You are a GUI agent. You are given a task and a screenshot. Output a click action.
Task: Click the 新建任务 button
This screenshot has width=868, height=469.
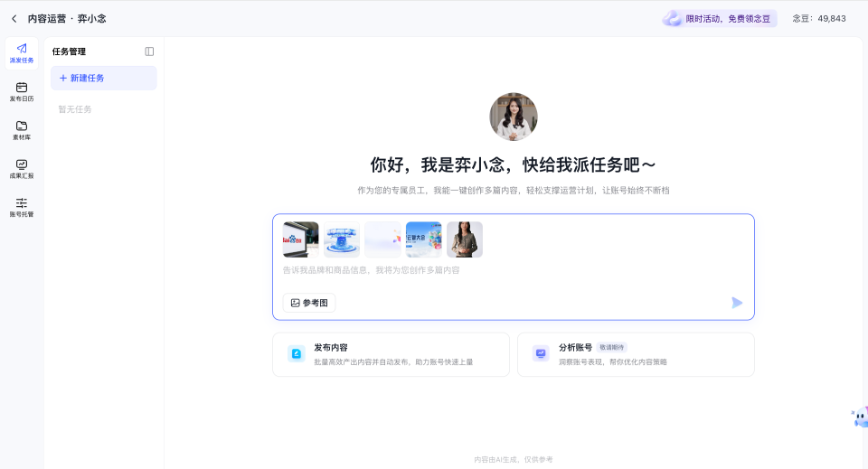tap(103, 79)
